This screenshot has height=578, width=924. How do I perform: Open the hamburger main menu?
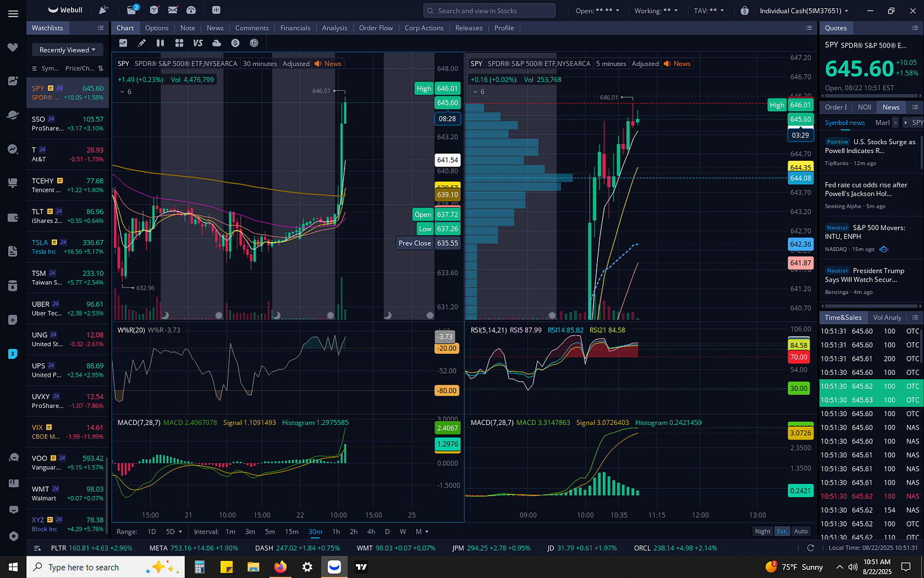click(13, 13)
